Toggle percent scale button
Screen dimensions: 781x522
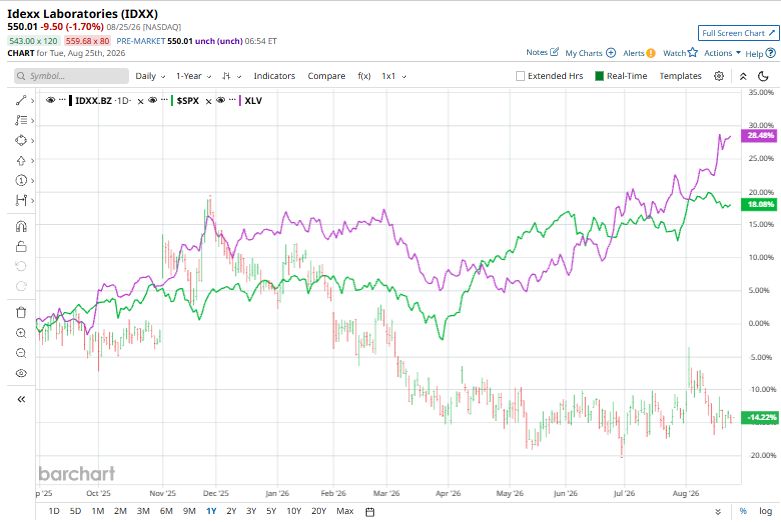(743, 511)
